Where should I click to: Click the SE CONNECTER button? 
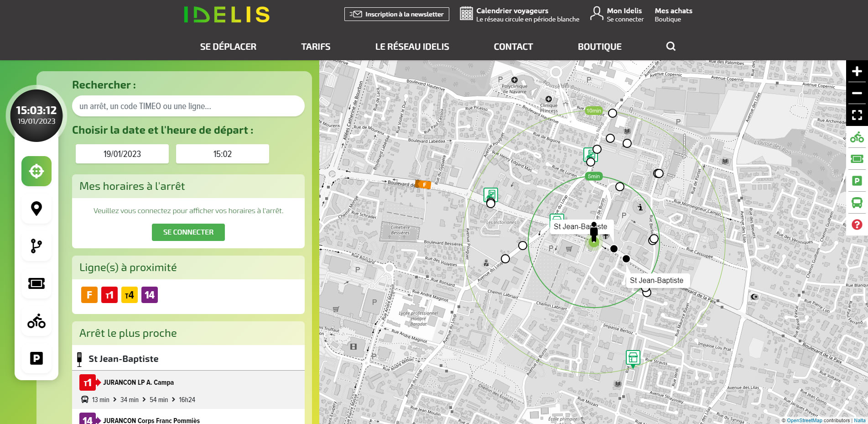pos(188,232)
